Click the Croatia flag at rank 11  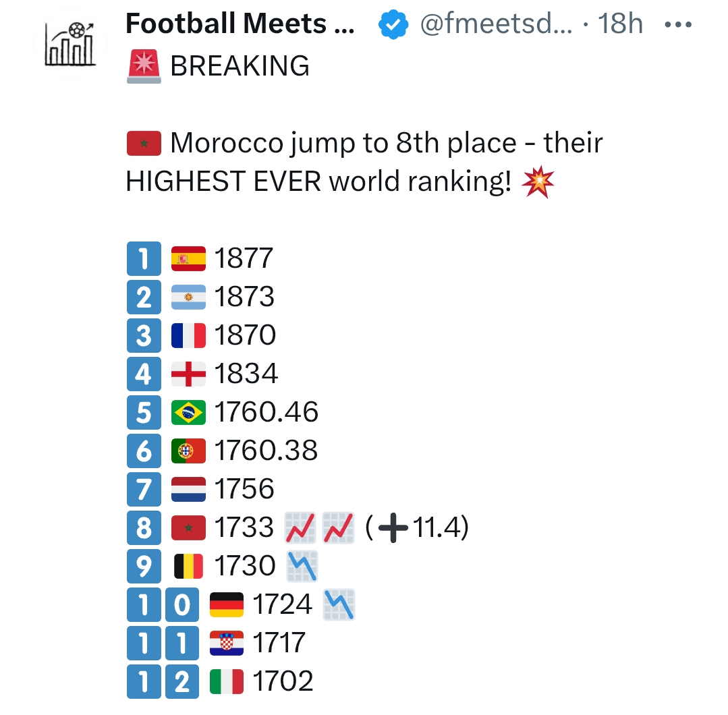point(227,643)
